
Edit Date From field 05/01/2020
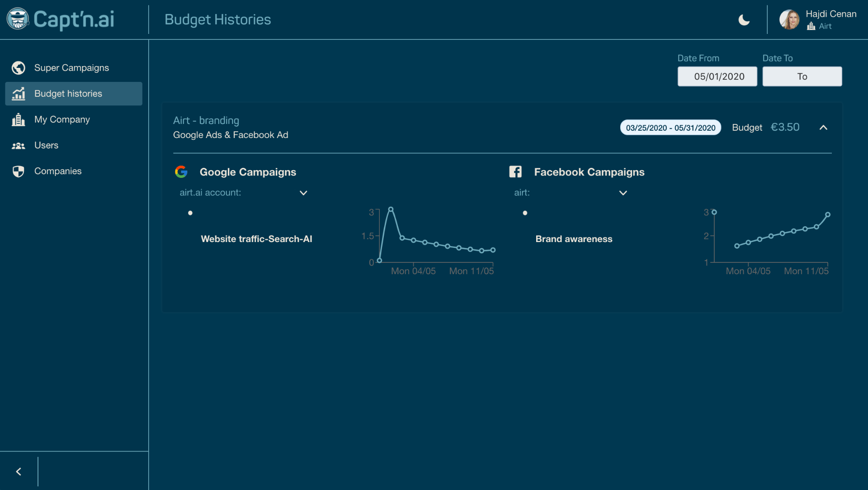(717, 76)
